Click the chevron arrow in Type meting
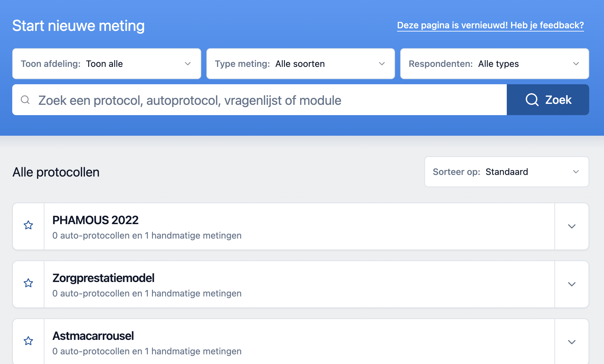The image size is (604, 364). [x=382, y=64]
